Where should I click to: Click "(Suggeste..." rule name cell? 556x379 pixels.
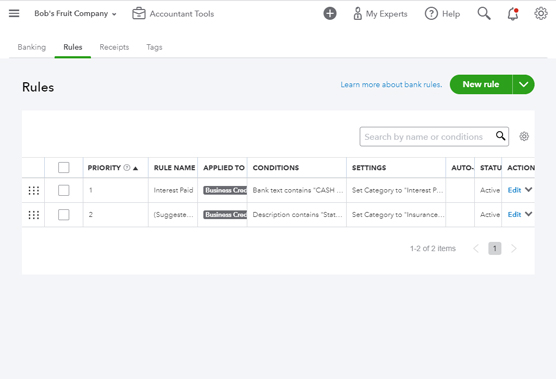[x=173, y=214]
